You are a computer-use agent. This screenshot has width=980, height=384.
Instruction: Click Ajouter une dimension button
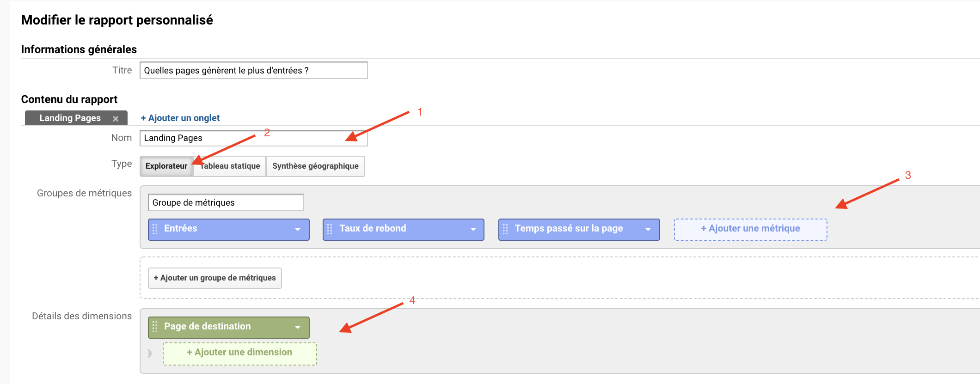tap(239, 354)
